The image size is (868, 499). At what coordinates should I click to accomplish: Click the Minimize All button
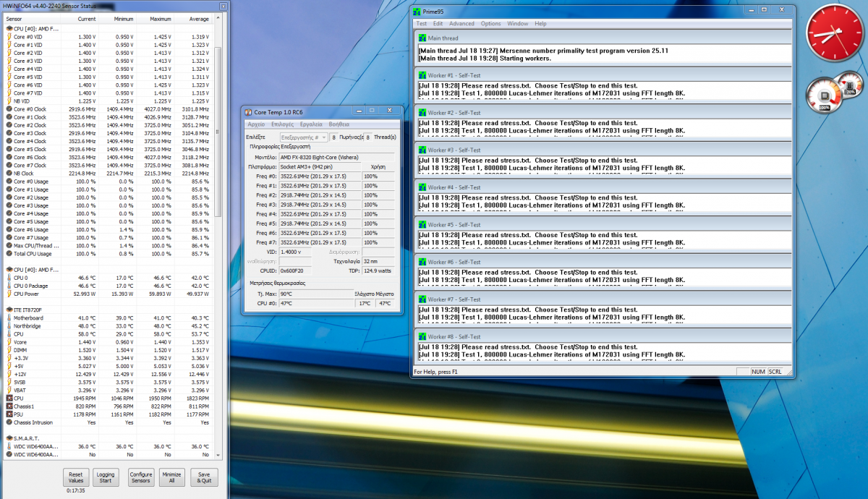pyautogui.click(x=171, y=477)
